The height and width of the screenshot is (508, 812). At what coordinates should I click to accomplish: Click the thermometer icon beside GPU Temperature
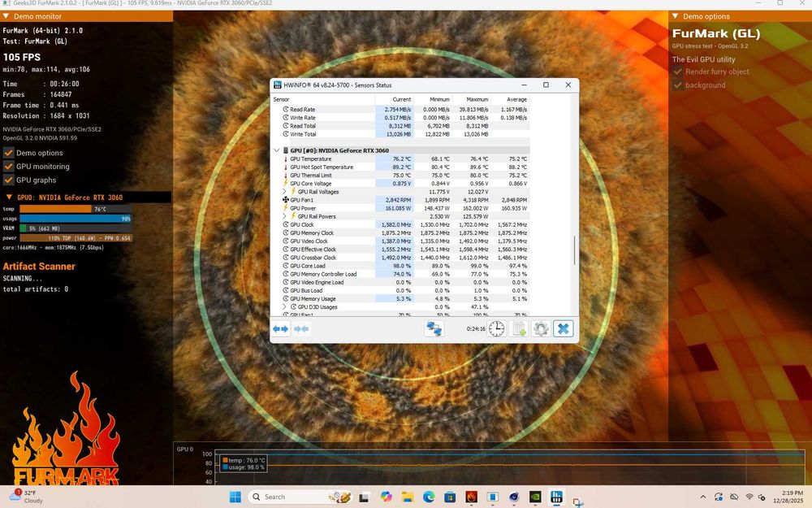coord(285,159)
